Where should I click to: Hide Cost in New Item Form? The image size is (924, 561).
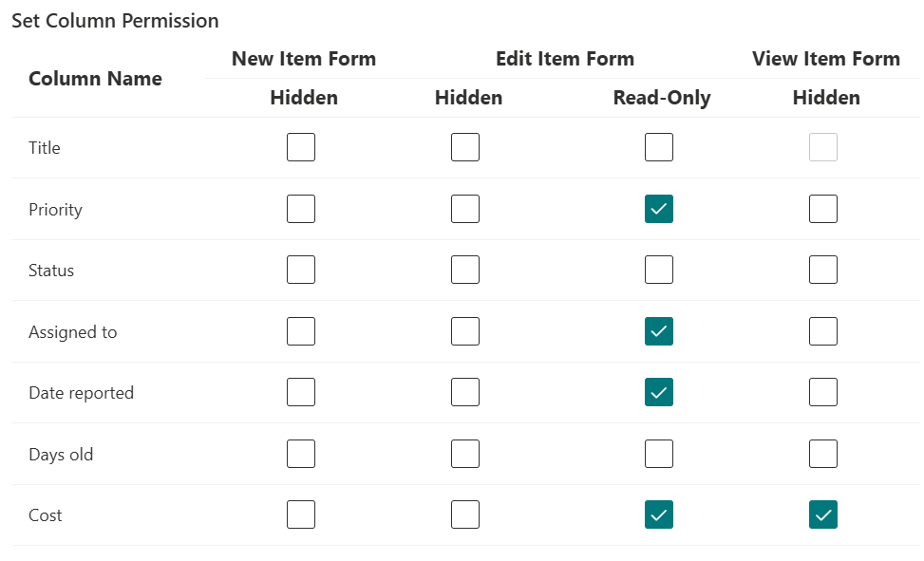[300, 514]
